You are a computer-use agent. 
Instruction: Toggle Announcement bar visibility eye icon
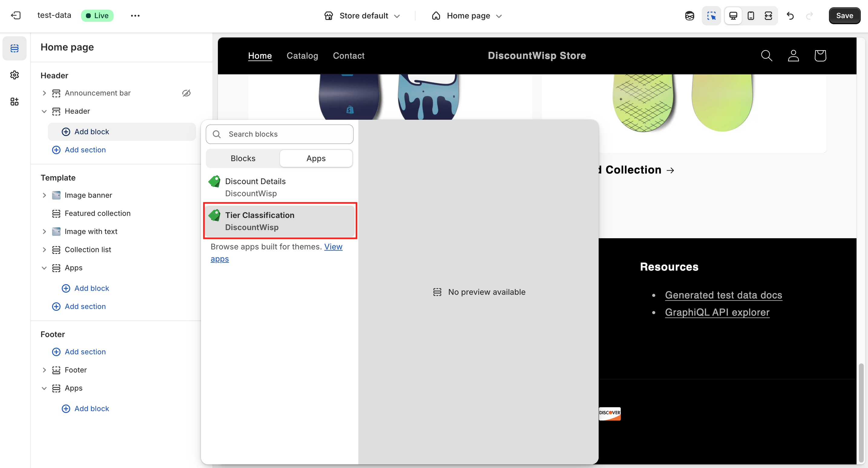[186, 93]
